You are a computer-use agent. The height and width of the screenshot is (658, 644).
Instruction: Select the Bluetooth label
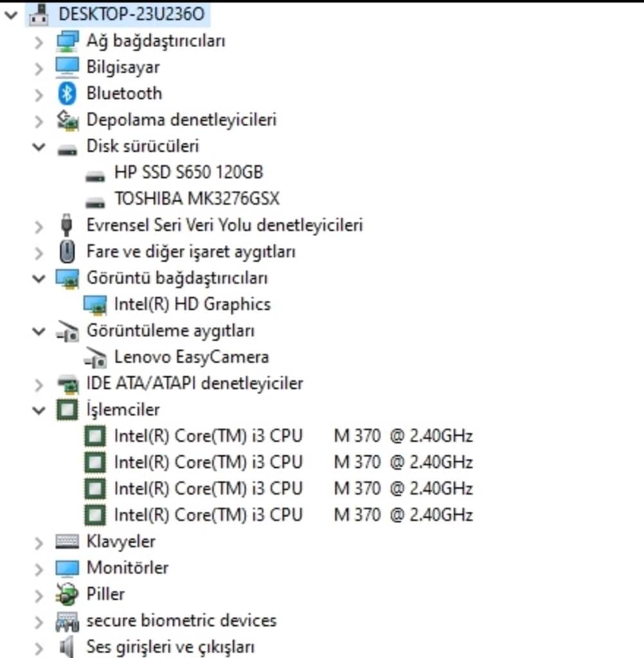124,94
